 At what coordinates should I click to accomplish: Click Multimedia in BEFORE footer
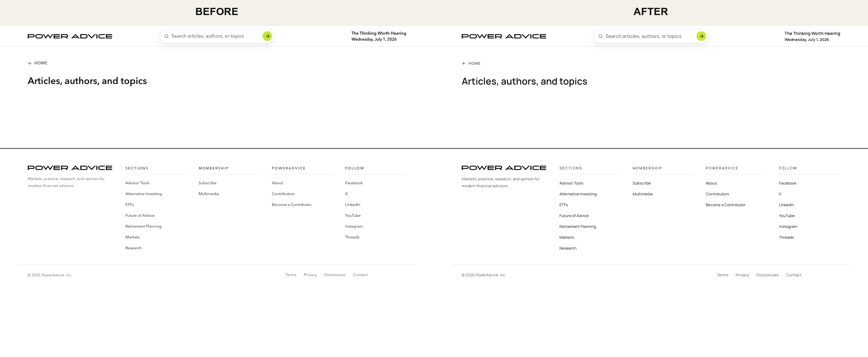click(x=209, y=194)
